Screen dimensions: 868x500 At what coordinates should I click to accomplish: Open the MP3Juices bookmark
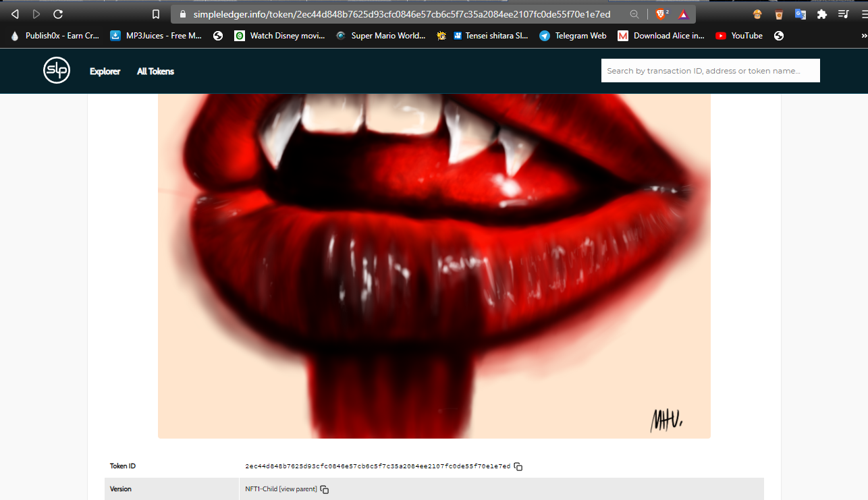point(156,36)
